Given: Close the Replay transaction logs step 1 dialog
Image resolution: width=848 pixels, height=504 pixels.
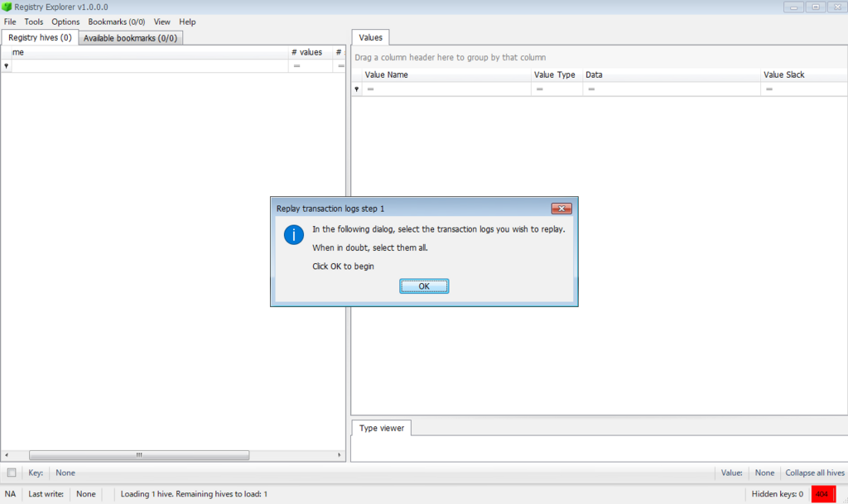Looking at the screenshot, I should (561, 209).
